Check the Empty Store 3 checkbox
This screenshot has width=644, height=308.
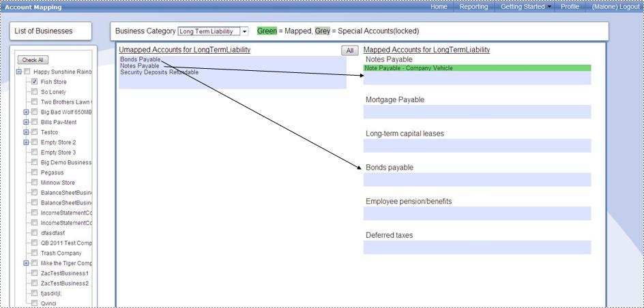35,152
